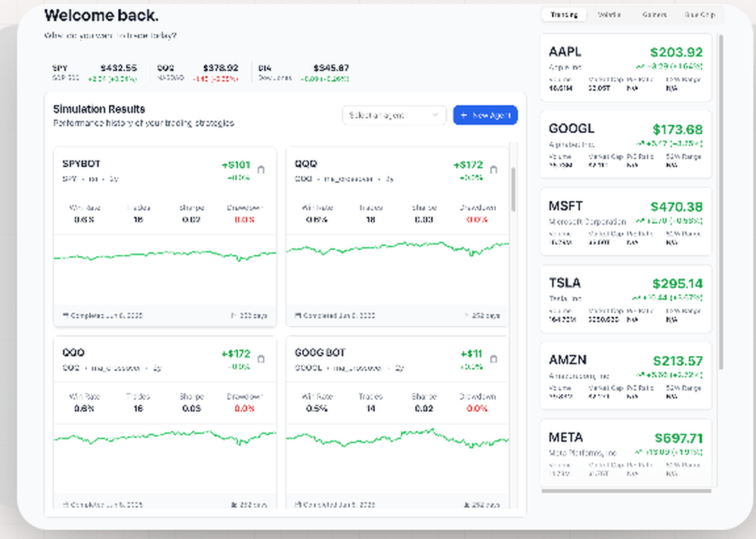The height and width of the screenshot is (539, 756).
Task: Click trash icon on first QQQ card
Action: [493, 169]
